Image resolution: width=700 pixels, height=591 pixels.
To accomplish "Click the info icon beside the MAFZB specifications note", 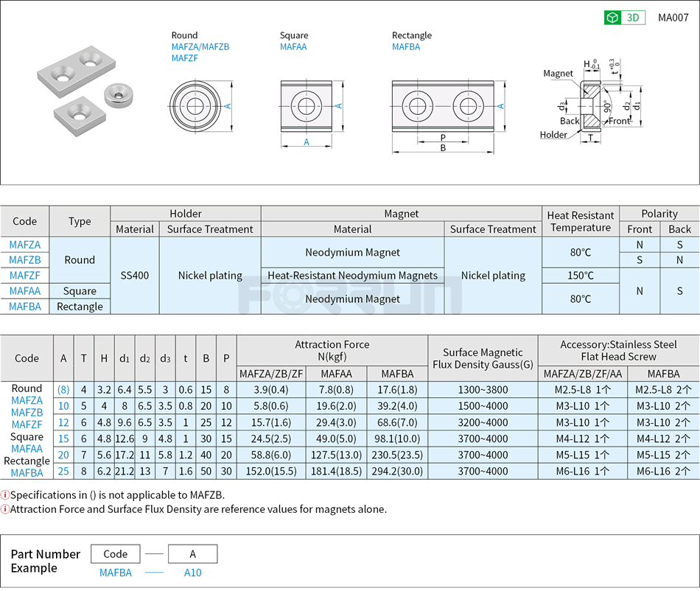I will 5,495.
